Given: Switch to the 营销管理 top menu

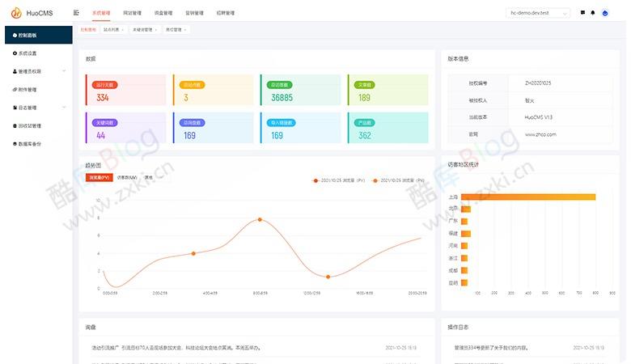Looking at the screenshot, I should (194, 13).
